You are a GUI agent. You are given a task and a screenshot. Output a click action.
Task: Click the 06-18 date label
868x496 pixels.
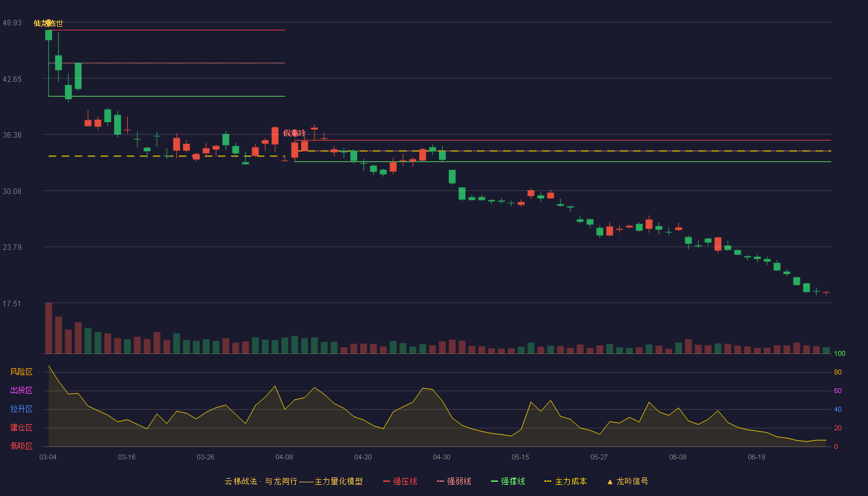[x=756, y=457]
